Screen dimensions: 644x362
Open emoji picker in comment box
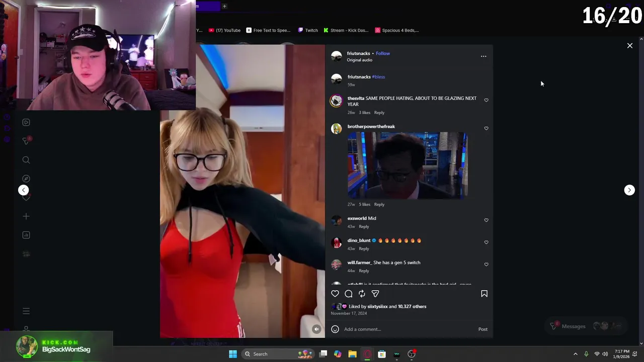pyautogui.click(x=335, y=329)
